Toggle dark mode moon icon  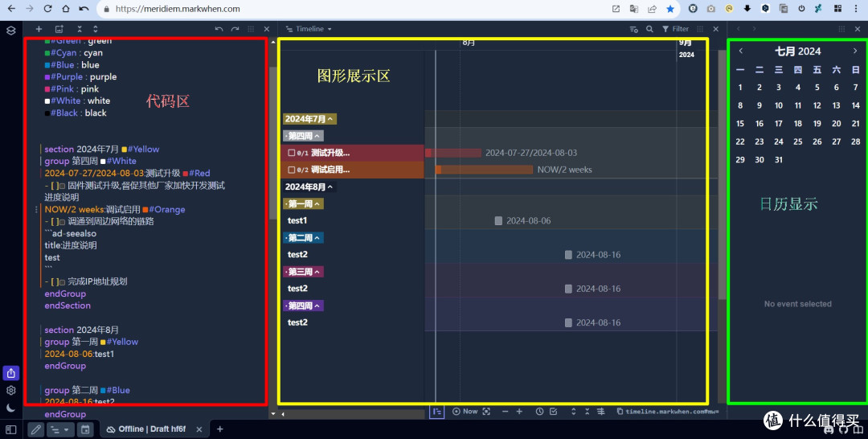(11, 408)
